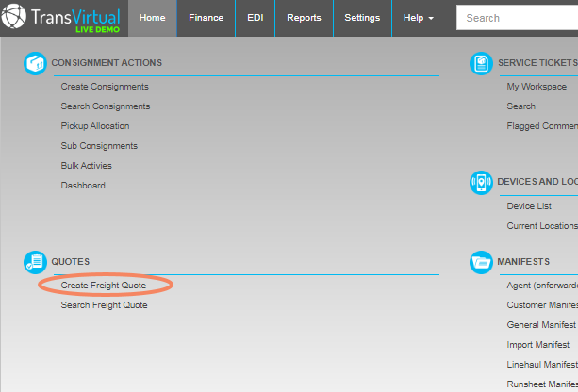
Task: Click the Consignment Actions box icon
Action: point(35,63)
